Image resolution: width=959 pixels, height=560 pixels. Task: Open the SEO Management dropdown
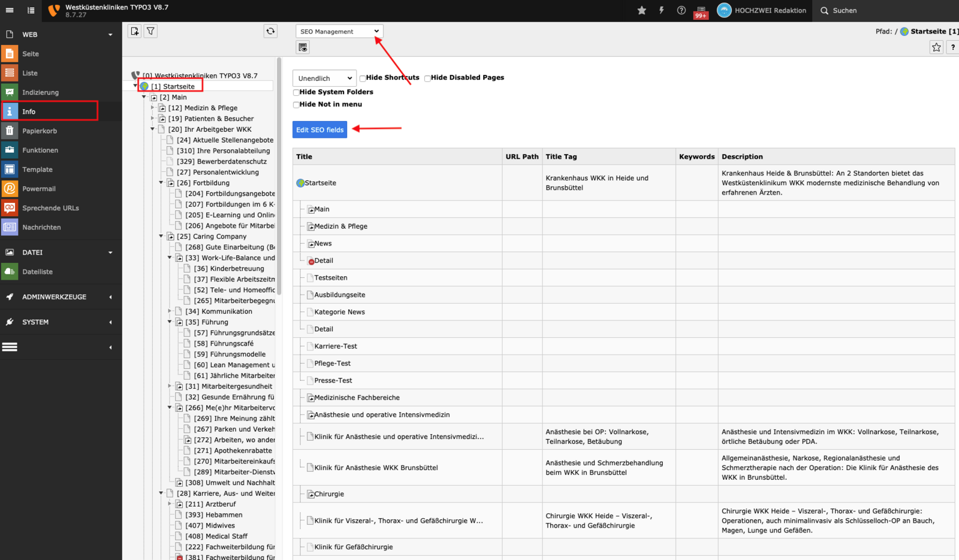point(339,31)
